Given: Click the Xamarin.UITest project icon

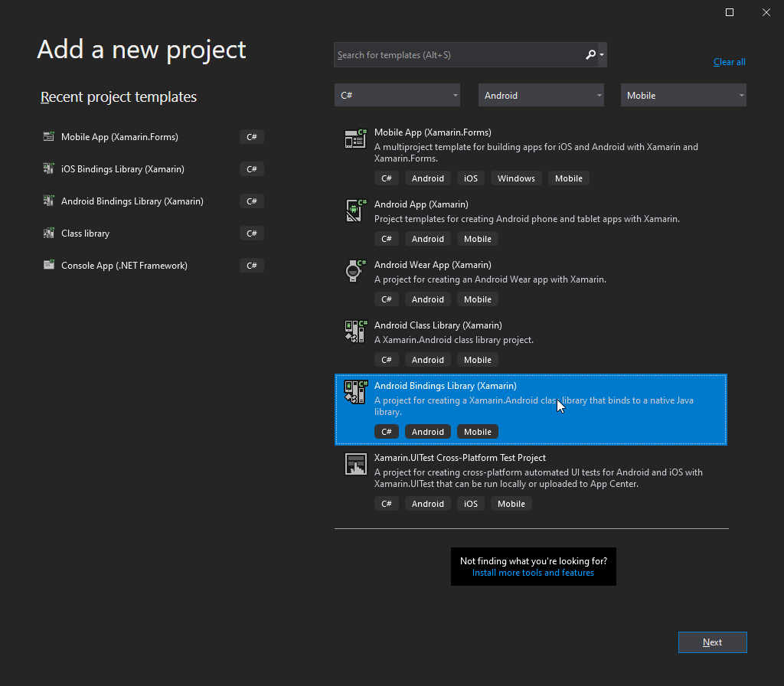Looking at the screenshot, I should click(x=355, y=464).
